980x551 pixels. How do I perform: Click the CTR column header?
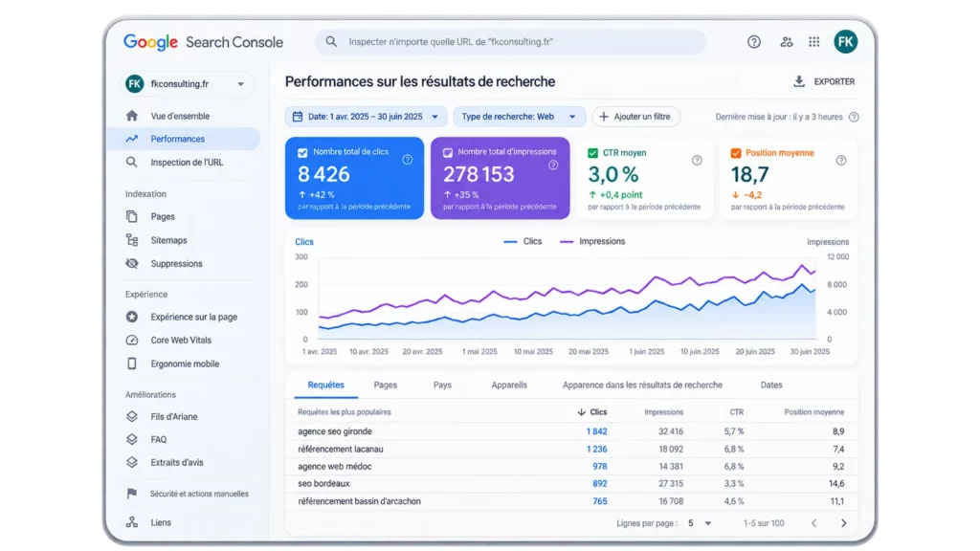(x=737, y=412)
